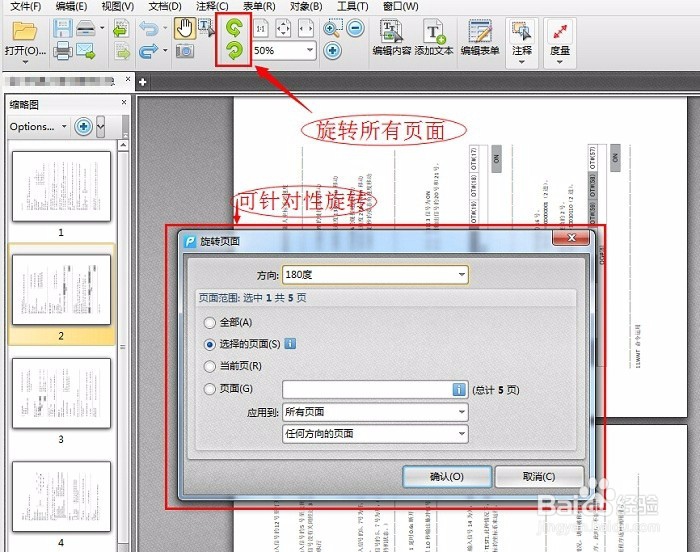Open the 对象(B) menu
The width and height of the screenshot is (700, 552).
pyautogui.click(x=306, y=7)
